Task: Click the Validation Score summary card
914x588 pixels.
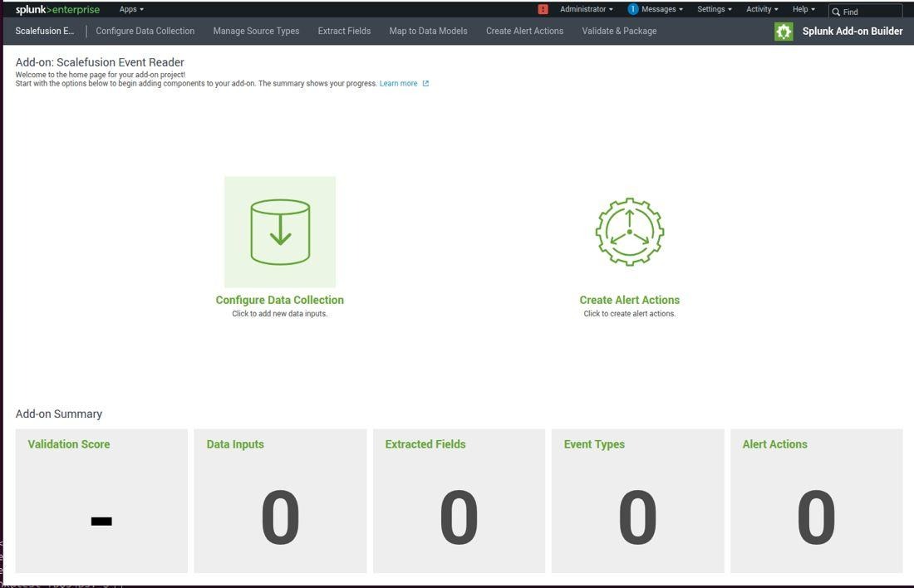Action: click(101, 501)
